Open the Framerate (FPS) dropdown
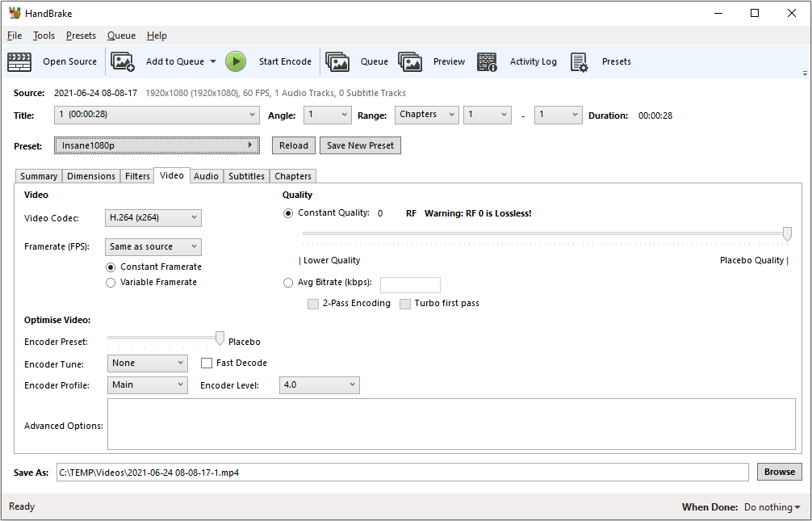 pos(153,246)
